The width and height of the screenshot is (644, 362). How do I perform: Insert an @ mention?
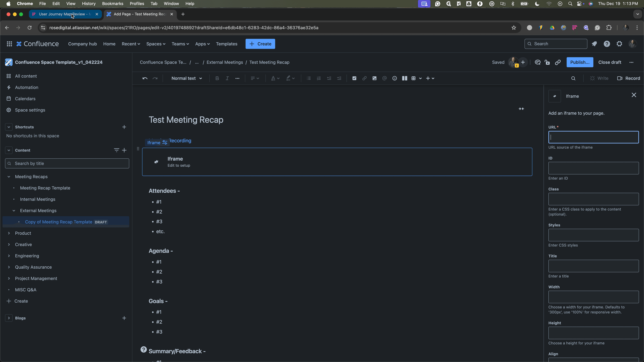coord(385,78)
